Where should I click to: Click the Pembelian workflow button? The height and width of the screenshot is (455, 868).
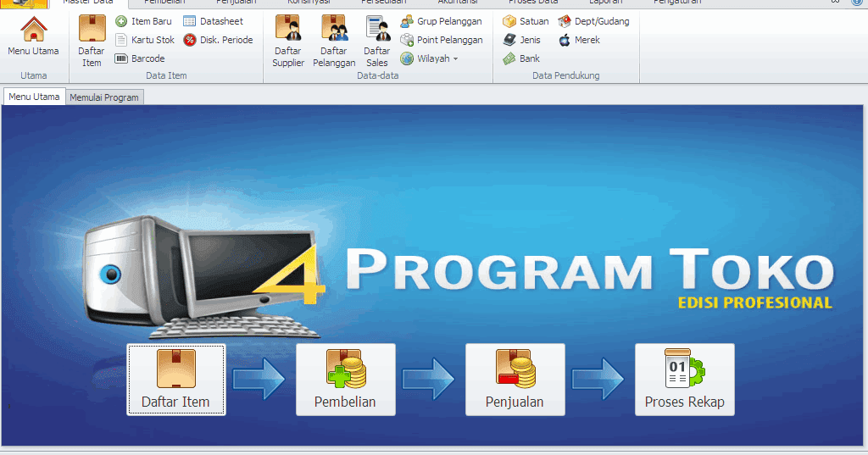coord(346,380)
